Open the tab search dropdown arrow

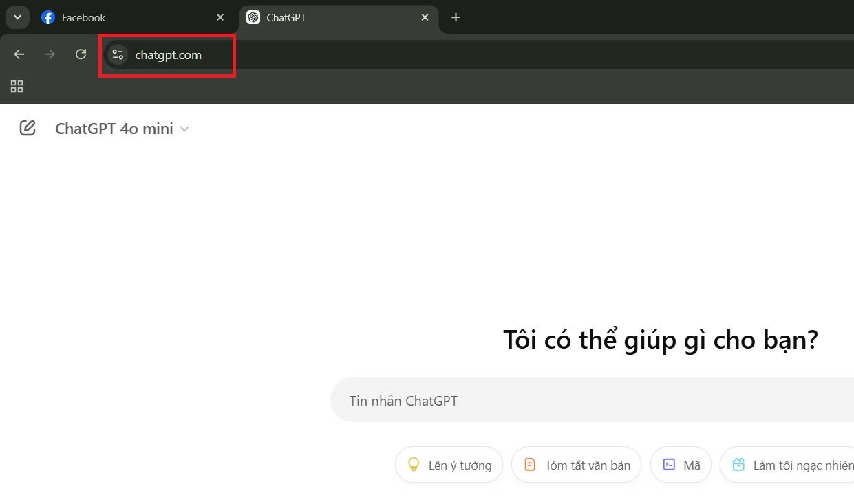click(17, 17)
